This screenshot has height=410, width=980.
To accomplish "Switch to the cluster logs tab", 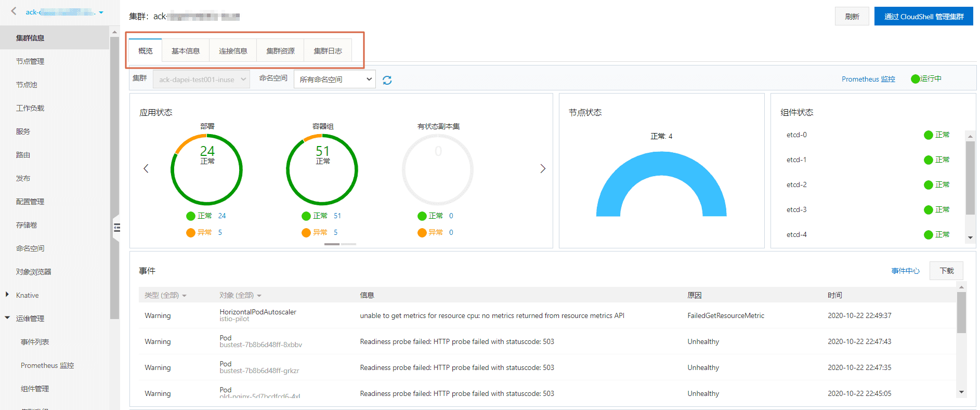I will (x=328, y=51).
